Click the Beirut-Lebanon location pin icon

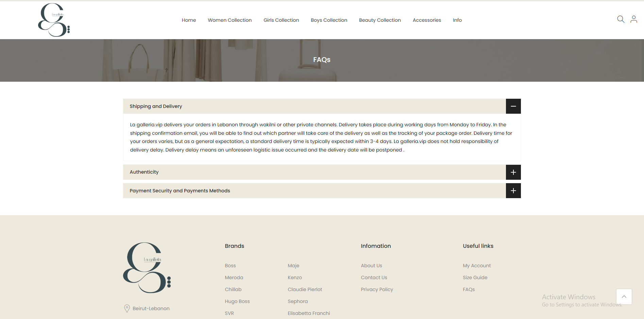(x=127, y=308)
